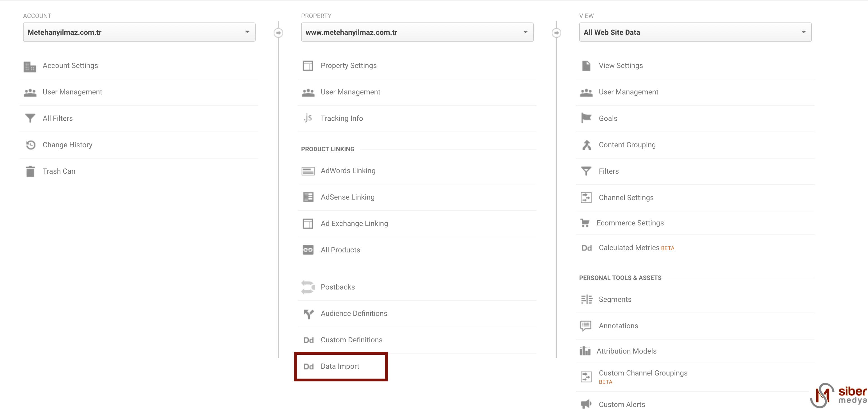The height and width of the screenshot is (414, 868).
Task: Open the View dropdown All Web Site Data
Action: coord(695,32)
